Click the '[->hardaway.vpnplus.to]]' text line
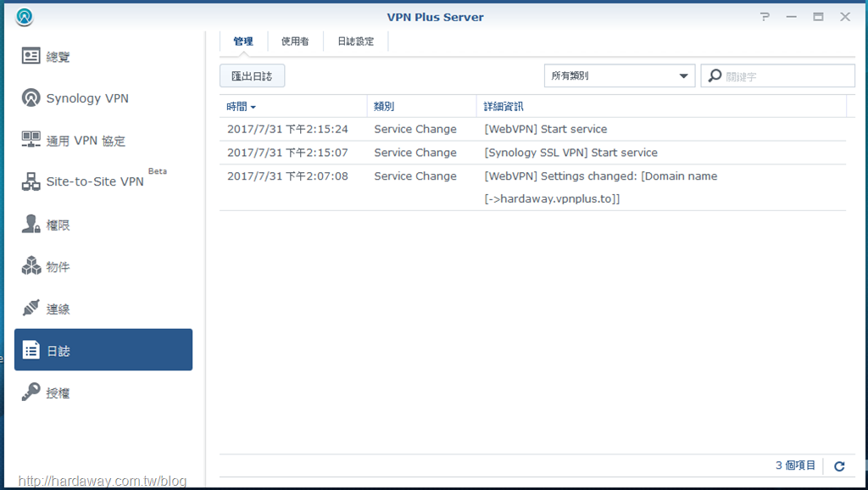868x490 pixels. point(552,198)
